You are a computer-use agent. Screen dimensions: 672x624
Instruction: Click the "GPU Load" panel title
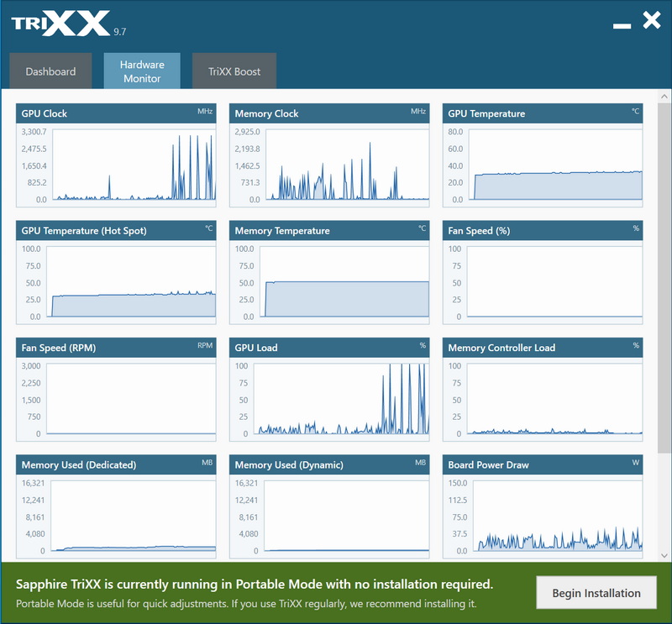tap(256, 348)
